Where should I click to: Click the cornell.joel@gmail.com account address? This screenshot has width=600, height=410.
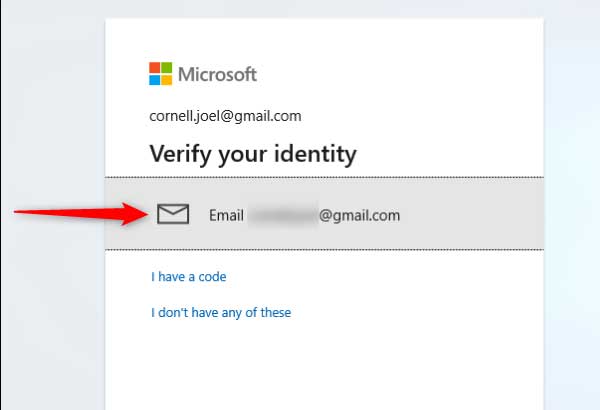(x=225, y=116)
